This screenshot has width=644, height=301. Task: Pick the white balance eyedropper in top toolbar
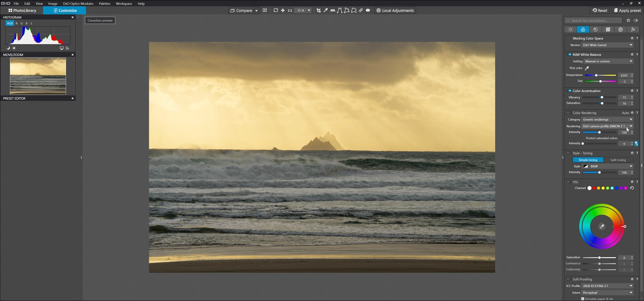[326, 10]
